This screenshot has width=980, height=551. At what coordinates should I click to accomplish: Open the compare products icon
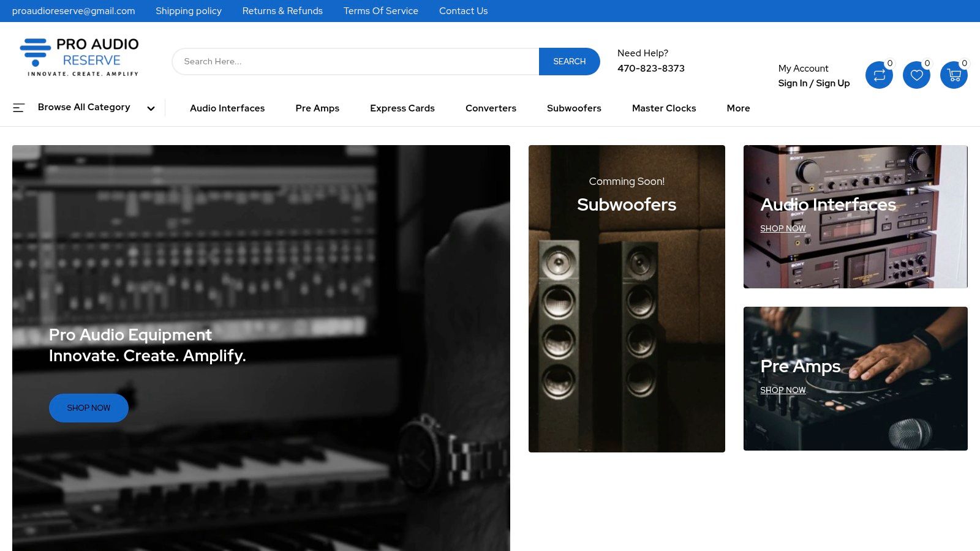(x=879, y=75)
